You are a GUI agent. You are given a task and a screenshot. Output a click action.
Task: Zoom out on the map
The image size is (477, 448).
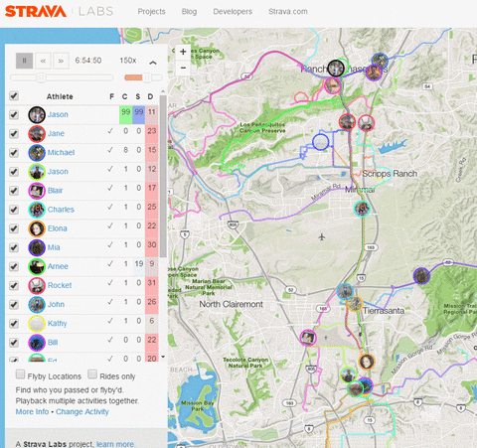(x=183, y=68)
